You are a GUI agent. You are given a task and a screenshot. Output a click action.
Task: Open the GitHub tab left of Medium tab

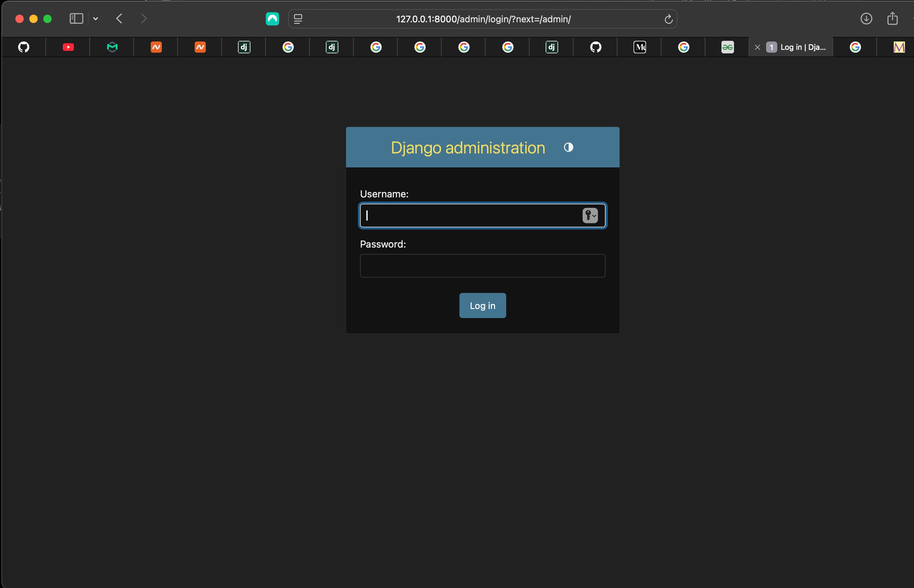click(595, 47)
